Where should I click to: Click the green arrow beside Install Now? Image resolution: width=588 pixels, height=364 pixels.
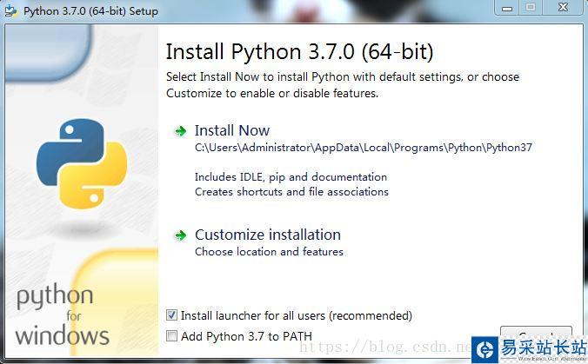181,131
